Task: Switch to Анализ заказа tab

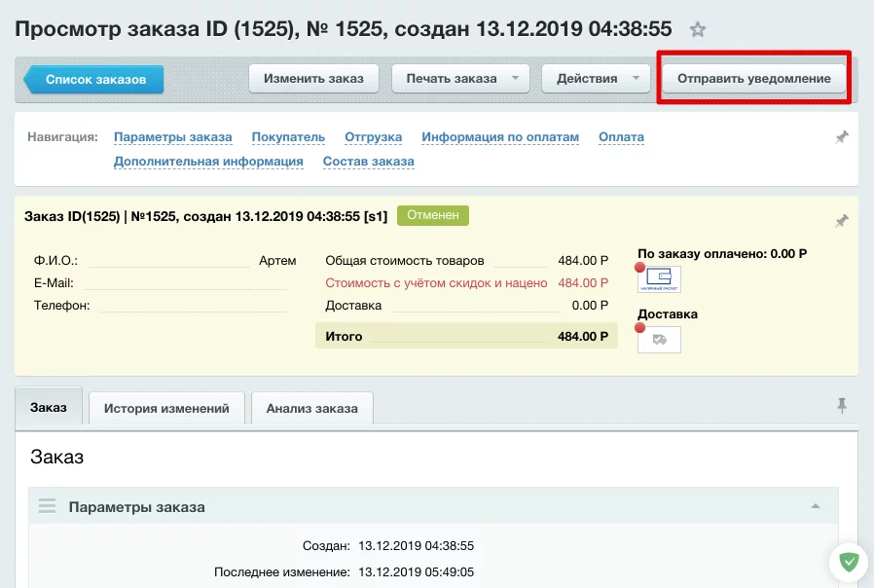Action: coord(311,409)
